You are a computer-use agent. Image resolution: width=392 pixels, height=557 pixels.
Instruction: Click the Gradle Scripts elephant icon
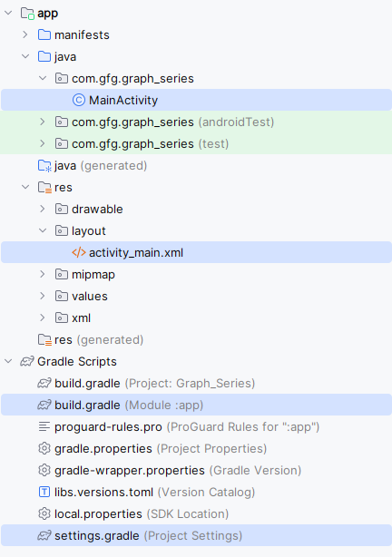(27, 361)
